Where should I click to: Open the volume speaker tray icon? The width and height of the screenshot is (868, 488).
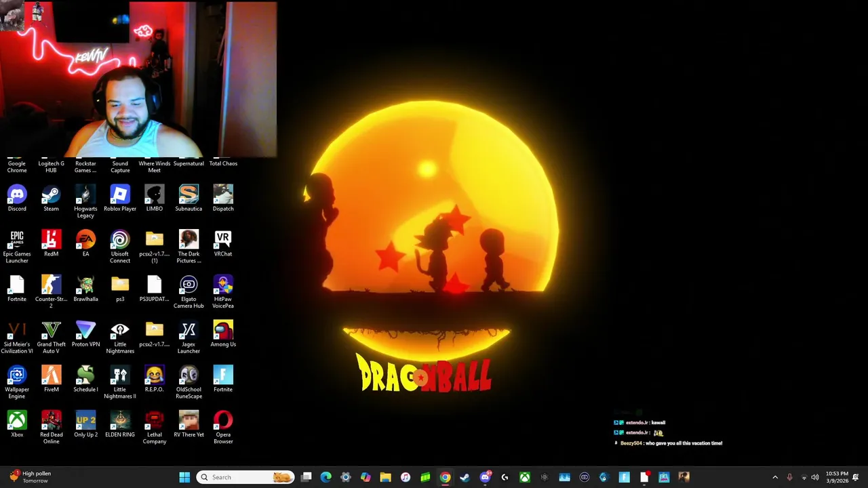[815, 477]
